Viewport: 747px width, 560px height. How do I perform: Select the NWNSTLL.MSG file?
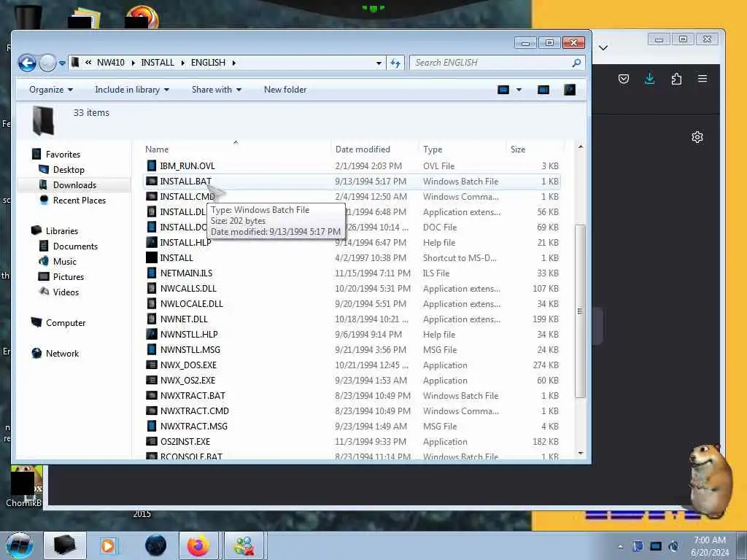pyautogui.click(x=352, y=349)
